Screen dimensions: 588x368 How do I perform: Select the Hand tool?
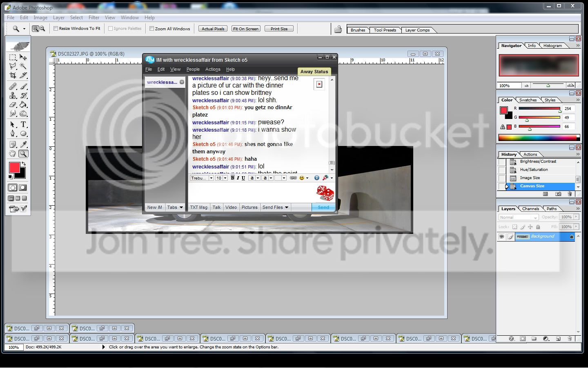coord(13,153)
